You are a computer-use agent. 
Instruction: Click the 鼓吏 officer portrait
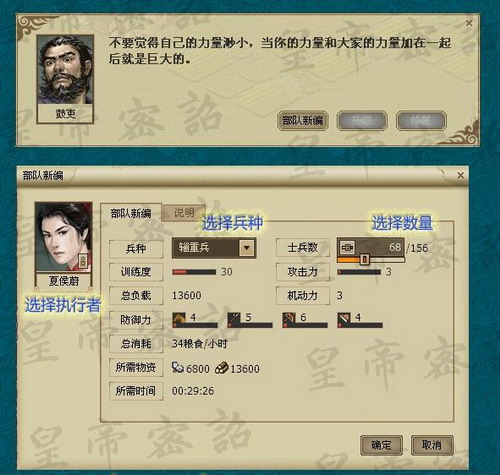tap(65, 70)
